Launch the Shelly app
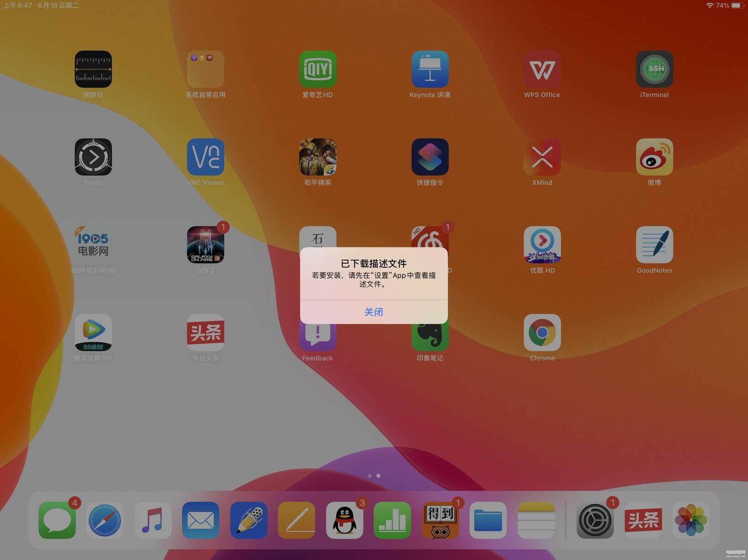748x560 pixels. pyautogui.click(x=93, y=157)
